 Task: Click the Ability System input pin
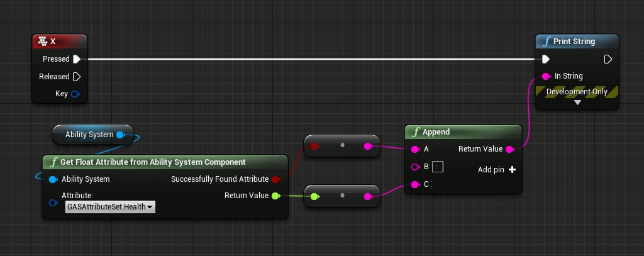(53, 179)
